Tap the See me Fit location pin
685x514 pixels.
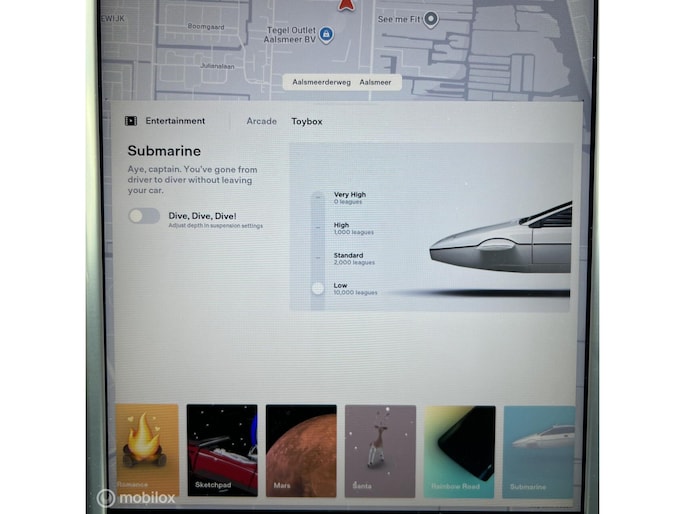(430, 19)
